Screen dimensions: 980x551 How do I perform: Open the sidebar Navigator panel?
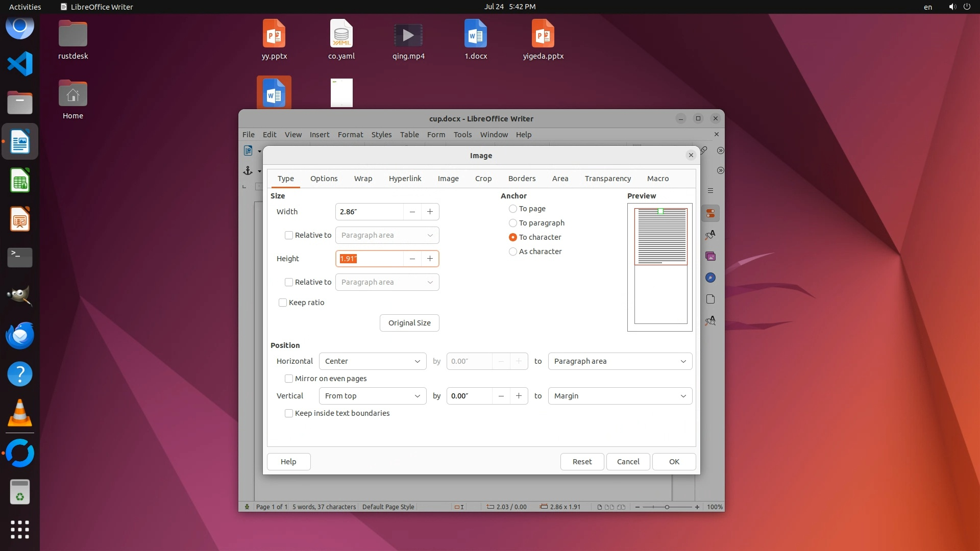710,278
